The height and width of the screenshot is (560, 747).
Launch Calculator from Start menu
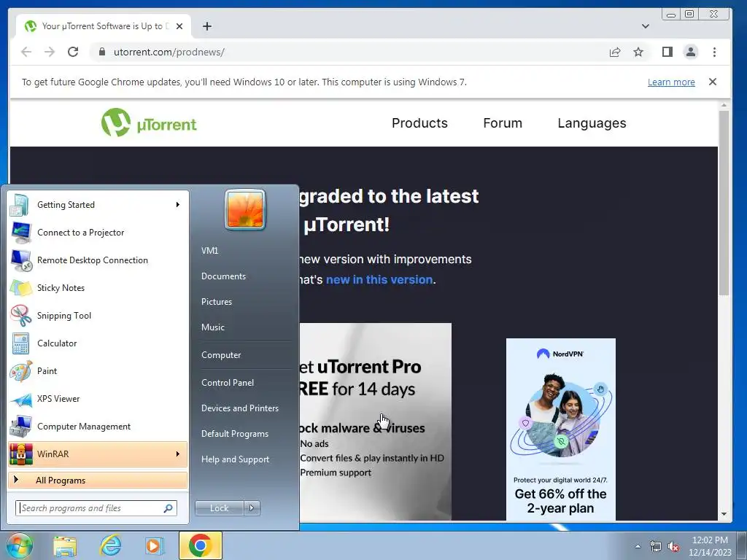pyautogui.click(x=98, y=343)
